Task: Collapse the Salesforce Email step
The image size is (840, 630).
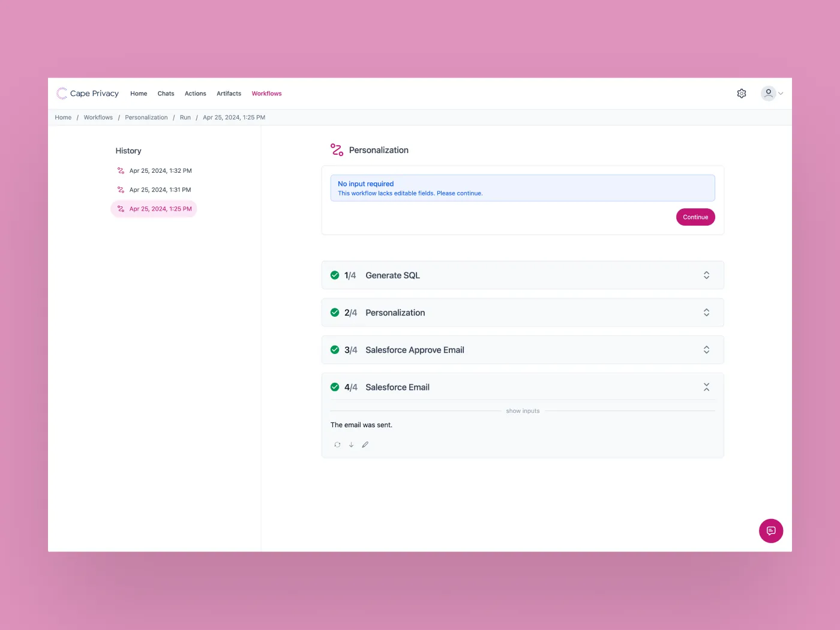Action: click(x=706, y=387)
